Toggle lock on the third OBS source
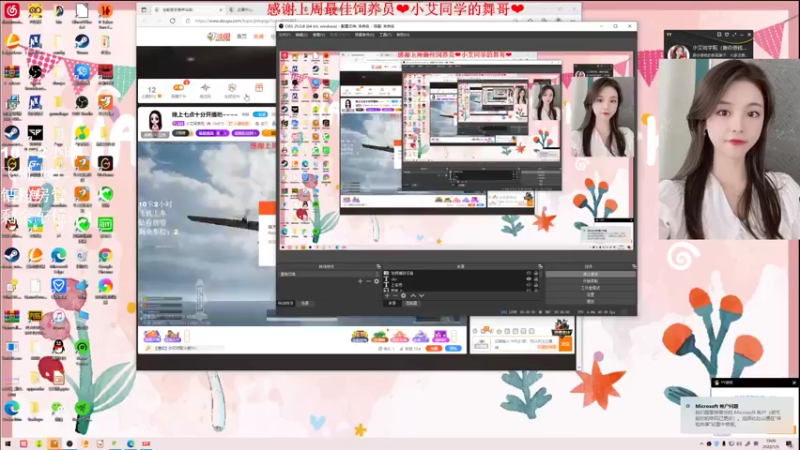Viewport: 800px width, 450px height. coord(536,285)
